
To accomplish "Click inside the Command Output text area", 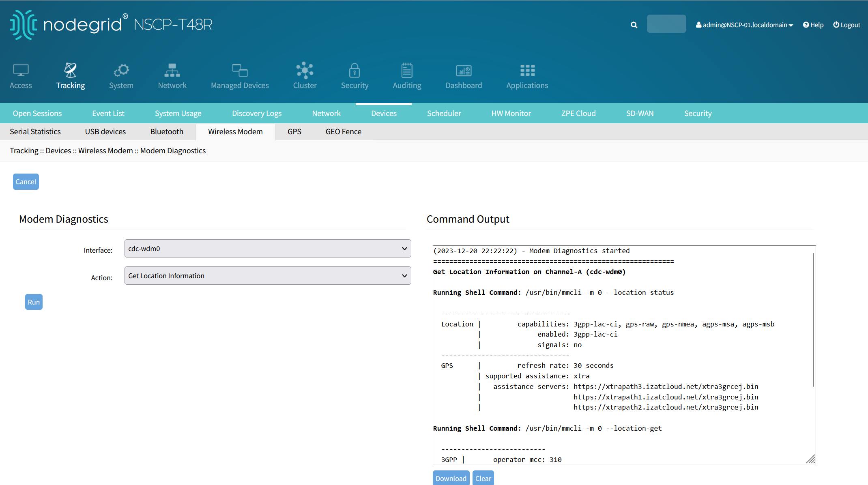I will [624, 355].
